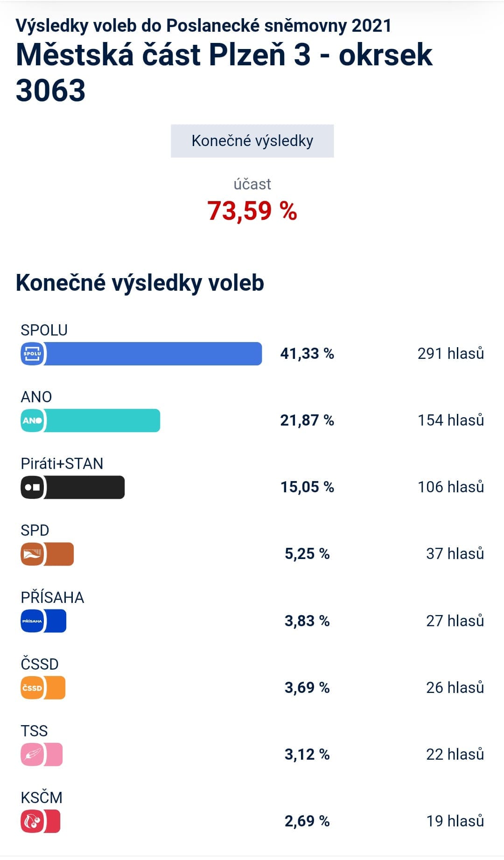
Task: Click the TSS pink logo icon
Action: [32, 755]
